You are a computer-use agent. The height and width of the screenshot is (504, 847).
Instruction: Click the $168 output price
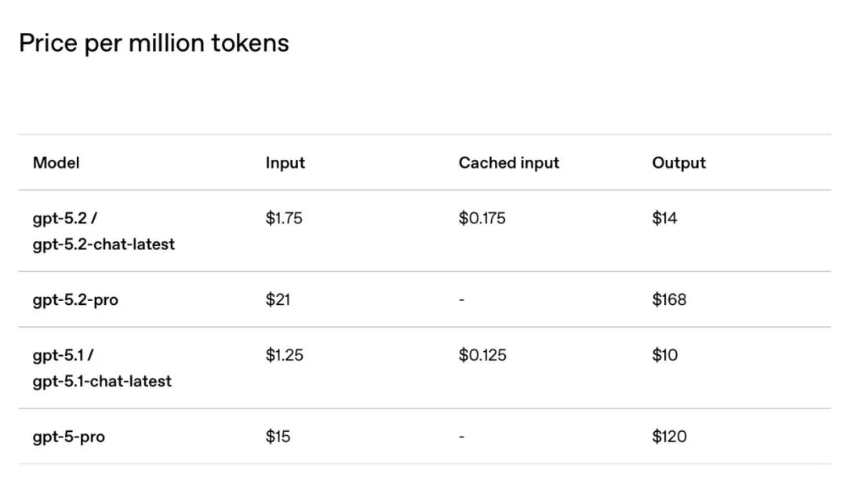pos(669,299)
